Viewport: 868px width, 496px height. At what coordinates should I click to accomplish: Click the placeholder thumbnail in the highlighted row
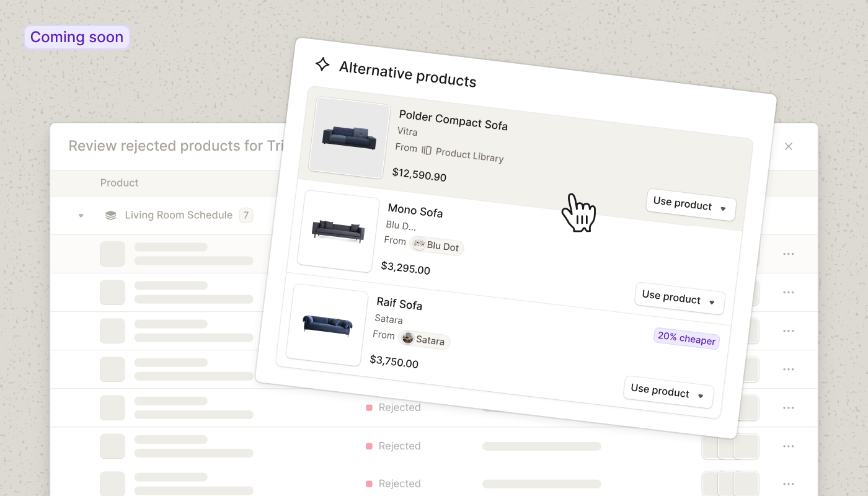pos(112,254)
